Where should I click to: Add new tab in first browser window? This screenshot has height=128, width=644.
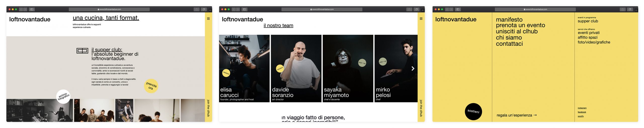coord(210,10)
